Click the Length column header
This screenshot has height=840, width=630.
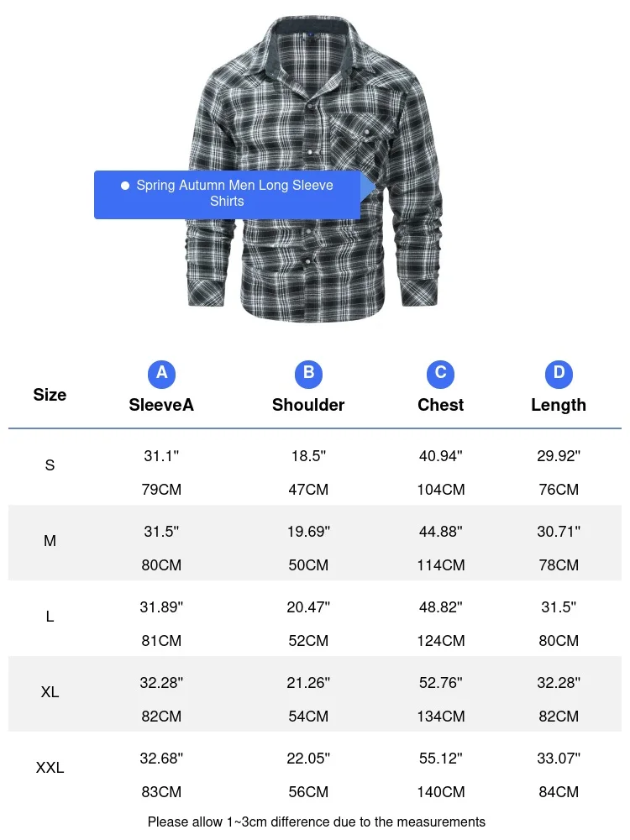pos(559,405)
